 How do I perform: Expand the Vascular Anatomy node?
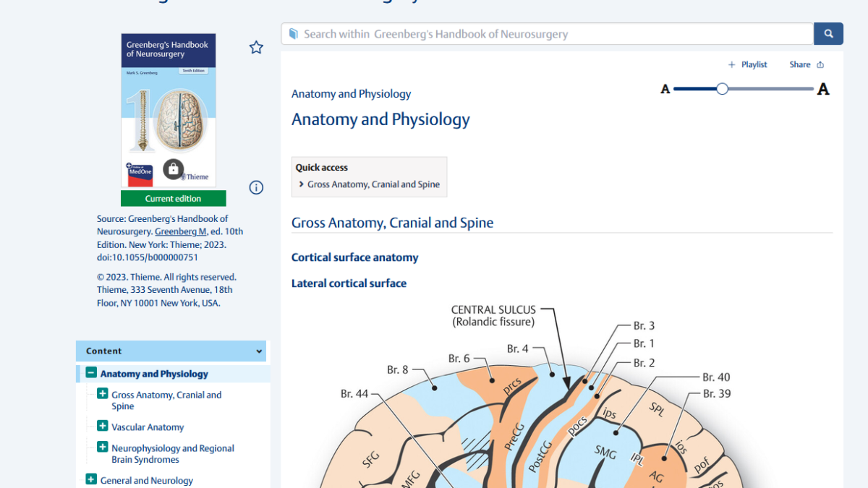(102, 426)
